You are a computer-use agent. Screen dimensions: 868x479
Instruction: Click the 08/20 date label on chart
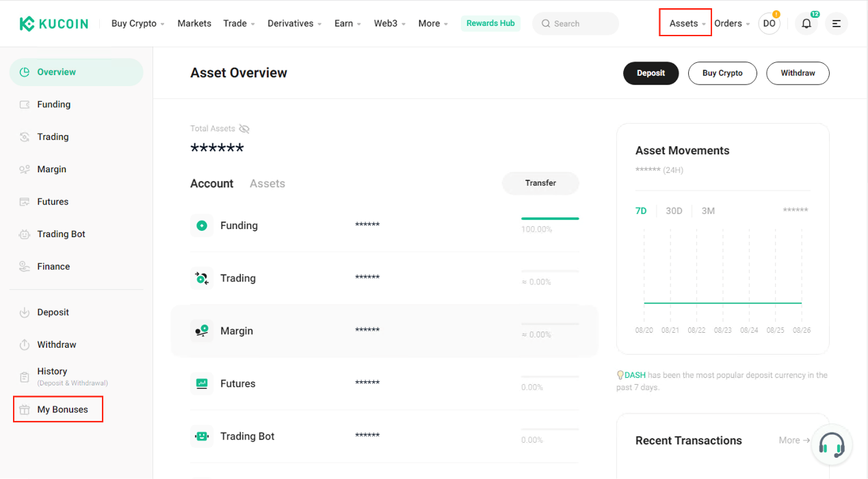coord(644,330)
